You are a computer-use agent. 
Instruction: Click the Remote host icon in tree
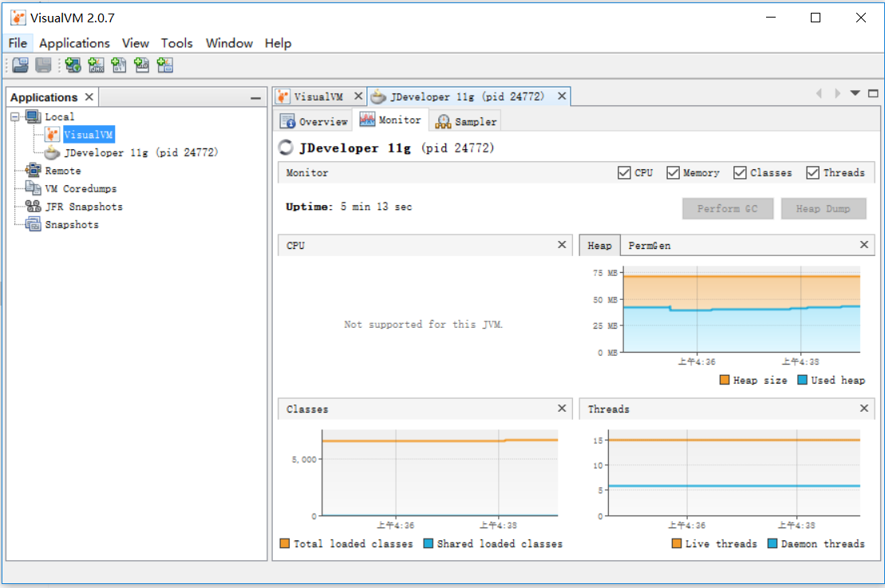(x=34, y=171)
